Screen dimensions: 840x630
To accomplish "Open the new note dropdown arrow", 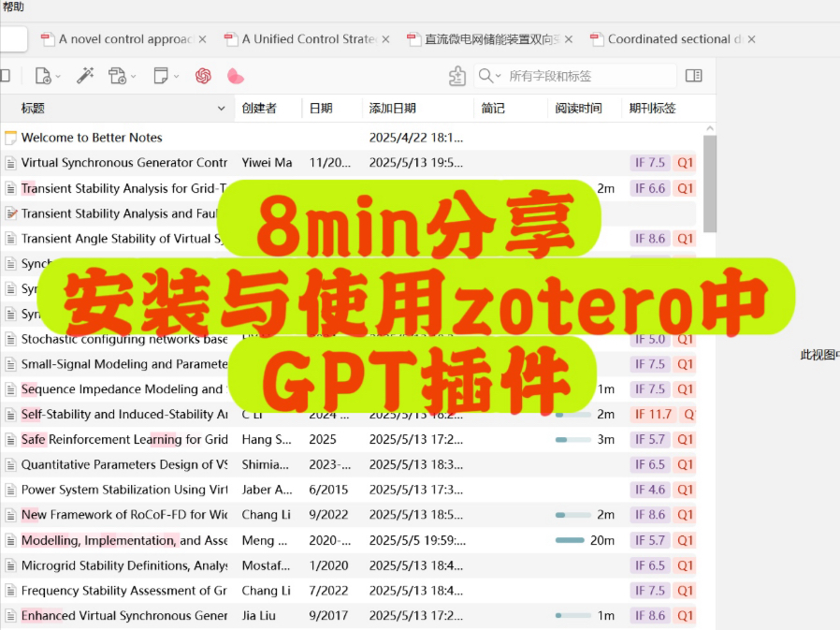I will pyautogui.click(x=176, y=77).
